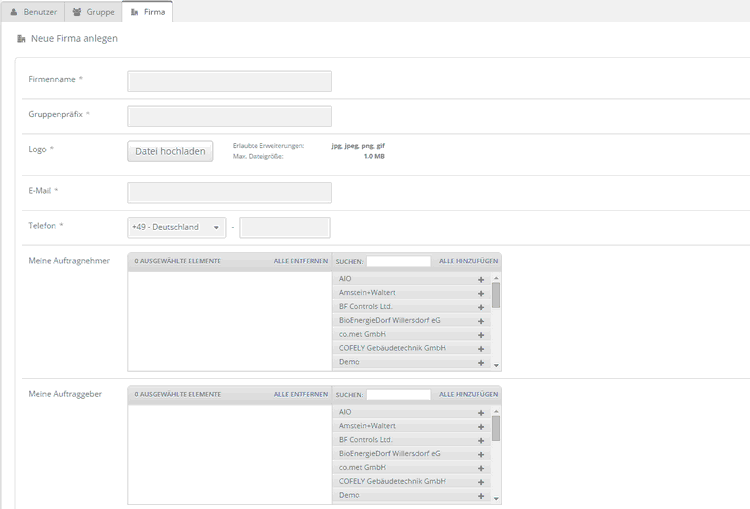750x509 pixels.
Task: Click scroll up arrow in Meine Auftragnehmer list
Action: pyautogui.click(x=496, y=278)
